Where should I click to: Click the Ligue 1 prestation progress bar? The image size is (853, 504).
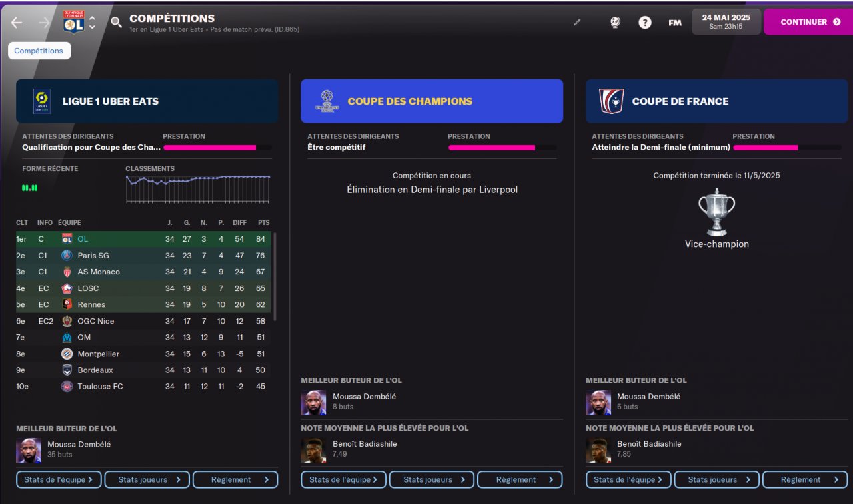pos(217,148)
